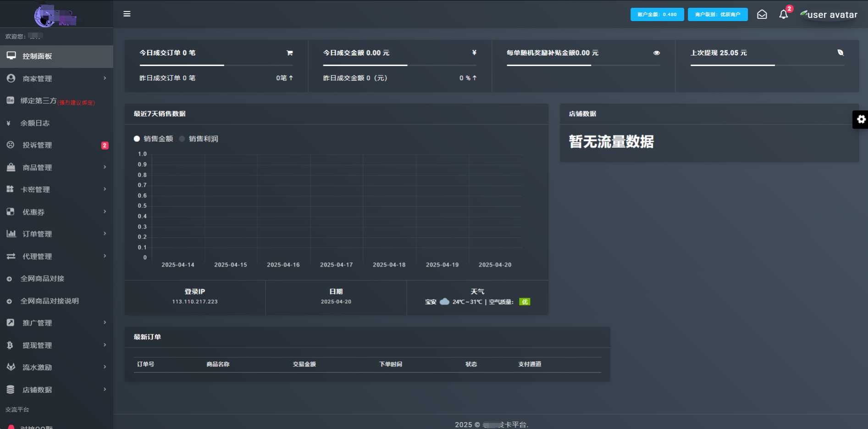Screen dimensions: 868x429
Task: Open the hamburger menu at top
Action: [127, 14]
